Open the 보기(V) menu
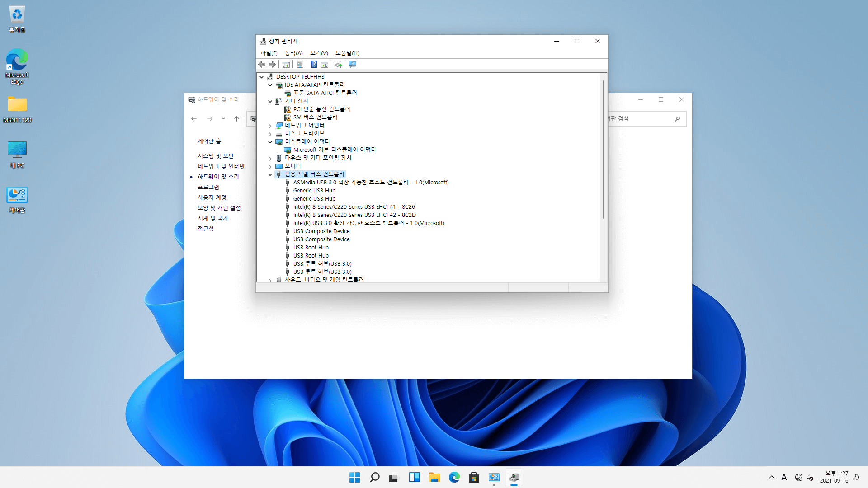The height and width of the screenshot is (488, 868). 319,53
